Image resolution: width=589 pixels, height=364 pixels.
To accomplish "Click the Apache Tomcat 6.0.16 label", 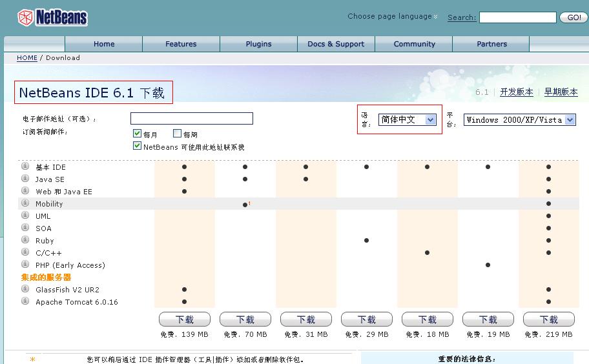I will coord(77,302).
